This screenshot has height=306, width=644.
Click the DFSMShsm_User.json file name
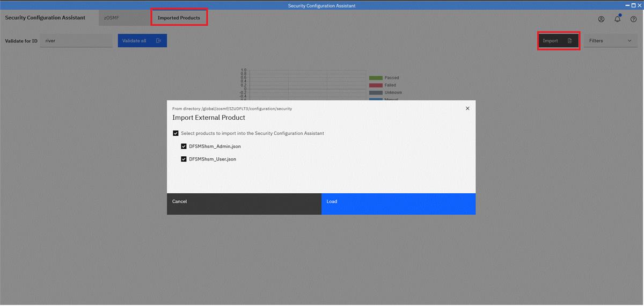pos(213,159)
